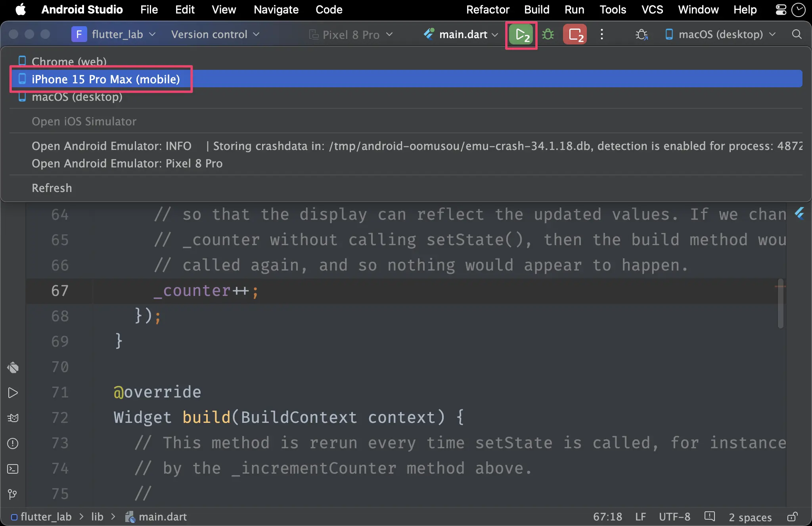This screenshot has height=526, width=812.
Task: Open Search Everywhere magnifier icon
Action: pyautogui.click(x=797, y=35)
